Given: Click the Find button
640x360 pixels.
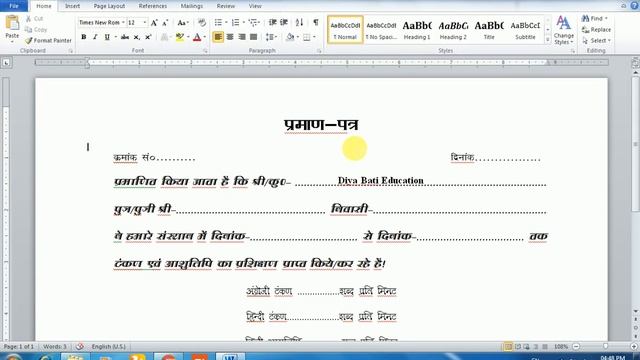Looking at the screenshot, I should [594, 18].
